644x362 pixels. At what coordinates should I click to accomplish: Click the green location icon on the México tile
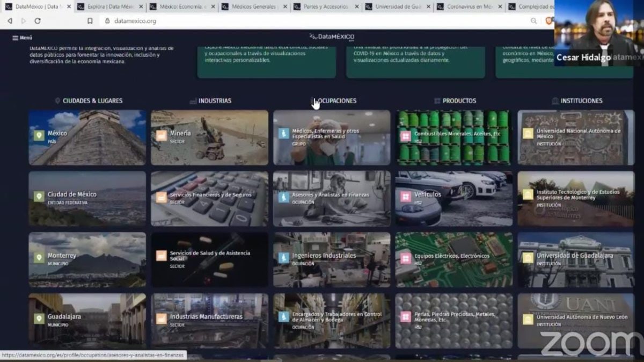39,135
